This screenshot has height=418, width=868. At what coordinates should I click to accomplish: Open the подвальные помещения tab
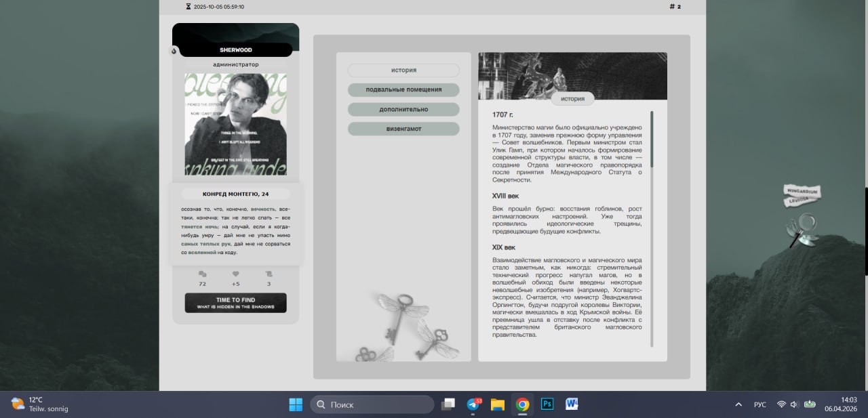(403, 89)
